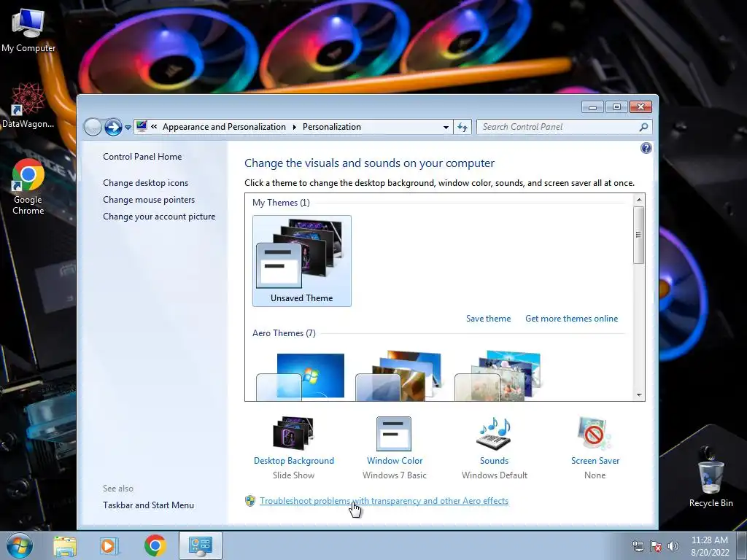
Task: Open Chrome from the taskbar
Action: 155,545
